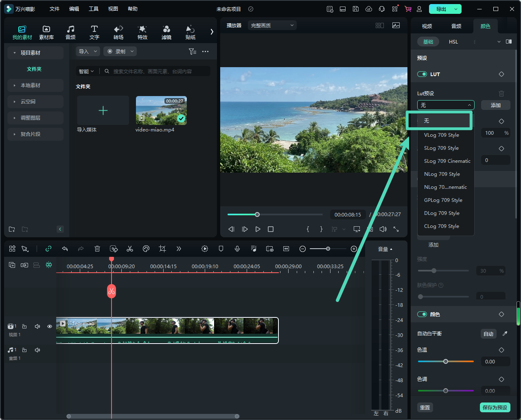Expand the 本地素材 section
The image size is (521, 420).
[31, 85]
